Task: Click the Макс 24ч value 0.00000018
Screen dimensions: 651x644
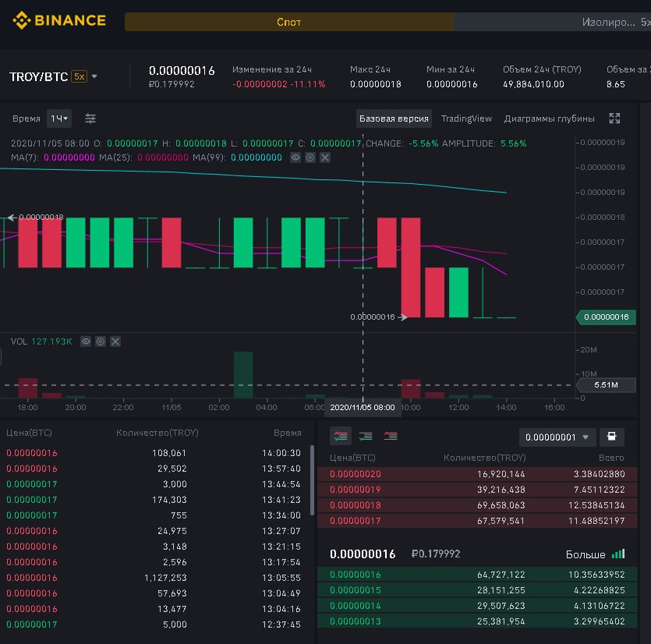Action: coord(376,84)
